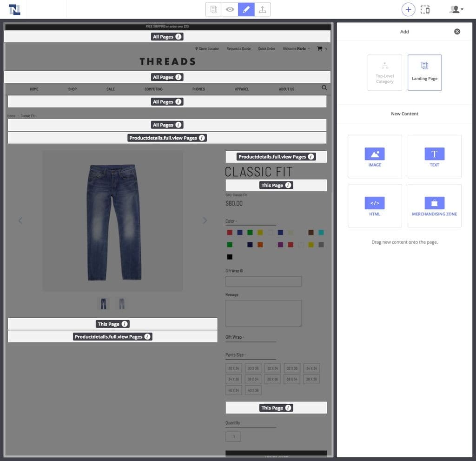Click the Quantity input field
The height and width of the screenshot is (461, 476).
click(233, 437)
